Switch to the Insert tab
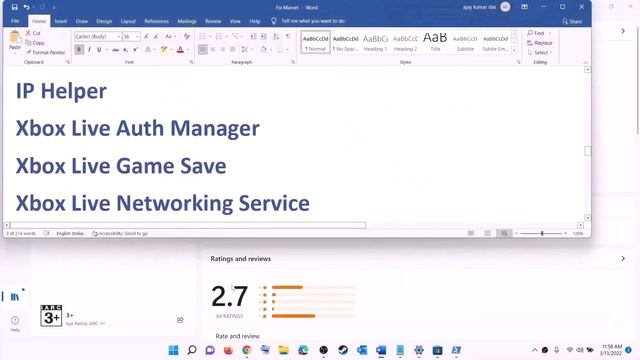The height and width of the screenshot is (360, 640). pyautogui.click(x=61, y=21)
